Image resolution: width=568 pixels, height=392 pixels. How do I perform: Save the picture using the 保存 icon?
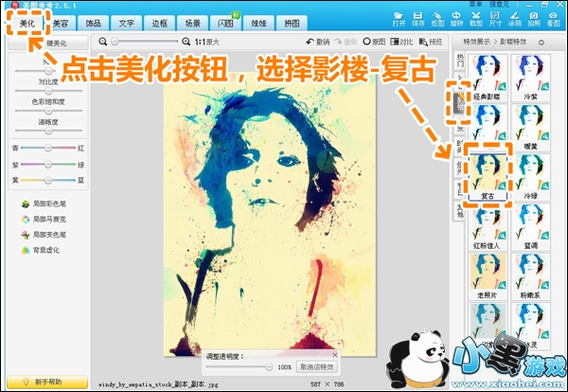(417, 19)
